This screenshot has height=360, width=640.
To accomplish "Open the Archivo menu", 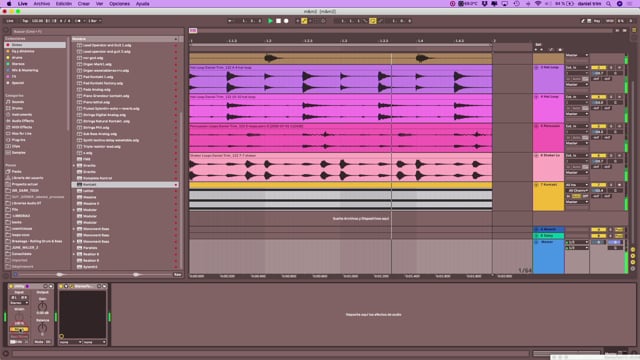I will (x=42, y=4).
